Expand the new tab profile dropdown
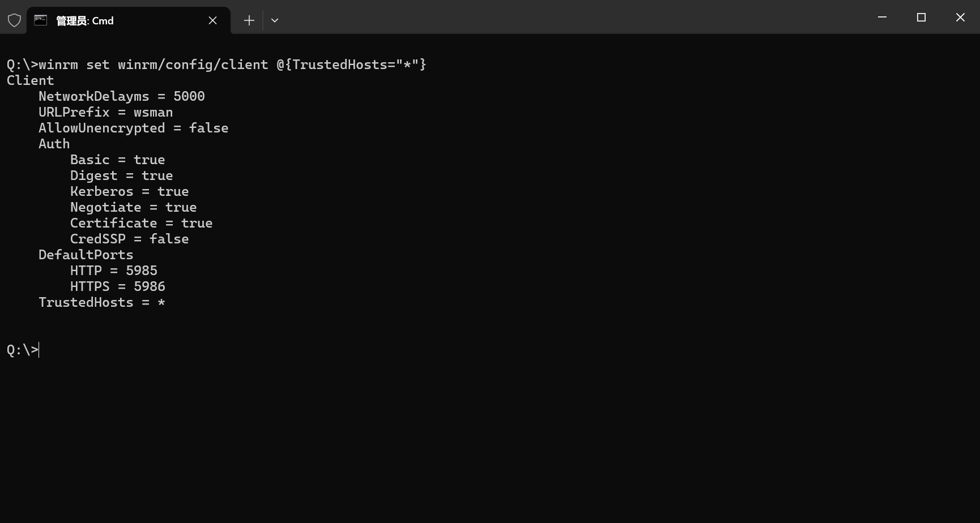 click(x=275, y=20)
